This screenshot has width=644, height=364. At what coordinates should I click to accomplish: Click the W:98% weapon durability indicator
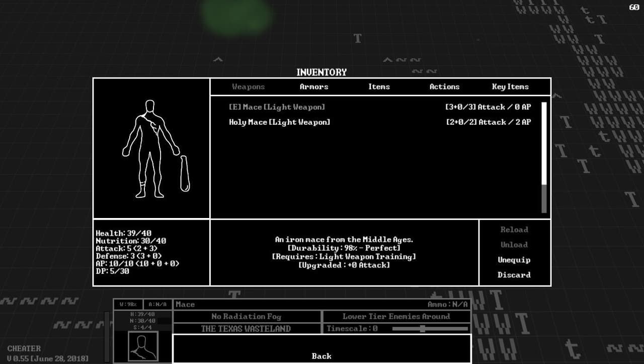pyautogui.click(x=128, y=304)
